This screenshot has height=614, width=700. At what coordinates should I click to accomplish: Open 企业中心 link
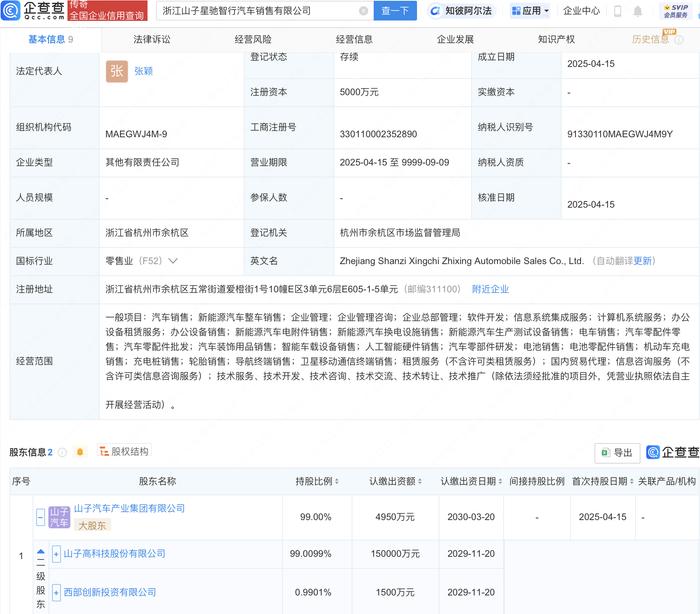(581, 11)
